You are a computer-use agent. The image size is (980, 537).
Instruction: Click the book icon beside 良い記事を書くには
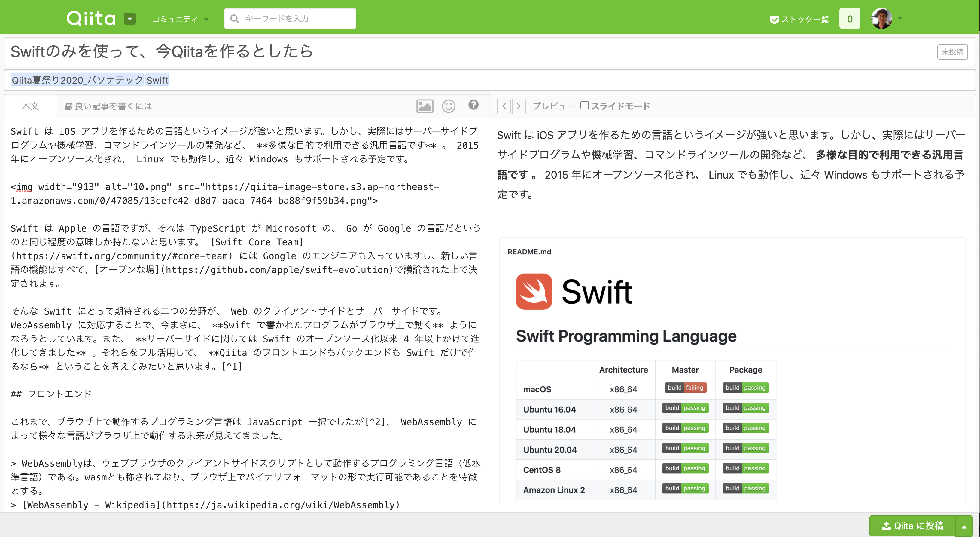68,106
